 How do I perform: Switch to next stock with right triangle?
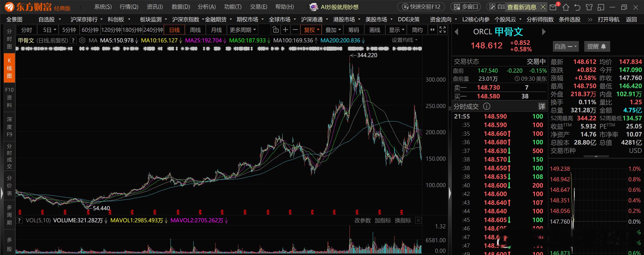tap(544, 32)
